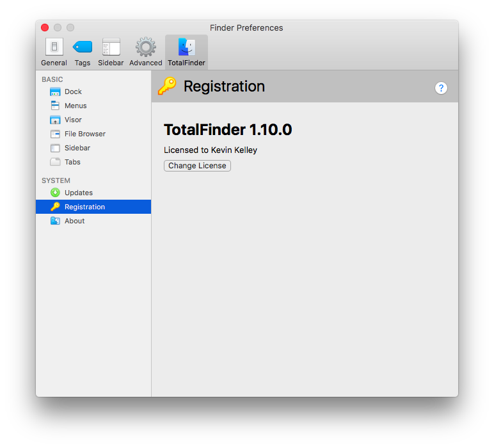Viewport: 494px width, 448px height.
Task: Click the Sidebar icon under BASIC section
Action: 55,148
